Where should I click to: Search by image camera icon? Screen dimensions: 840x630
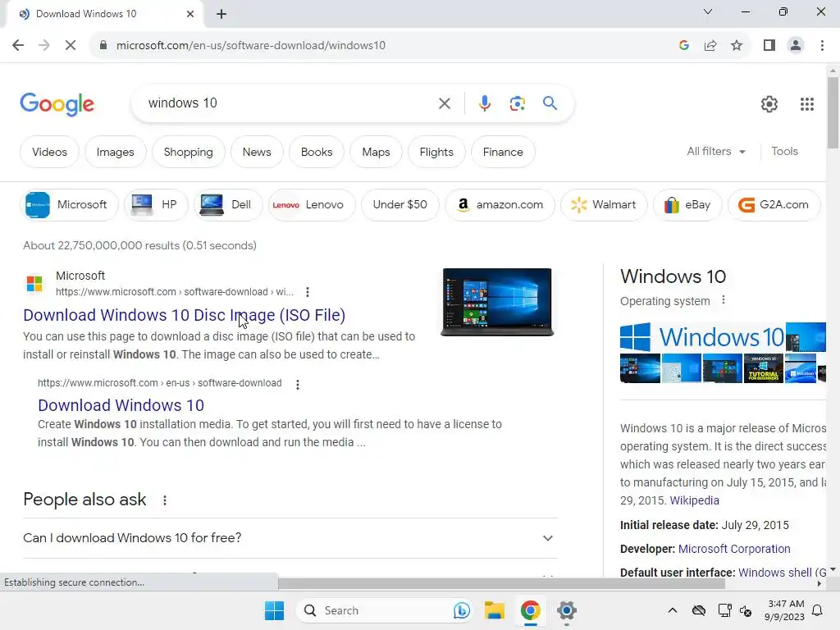[517, 103]
